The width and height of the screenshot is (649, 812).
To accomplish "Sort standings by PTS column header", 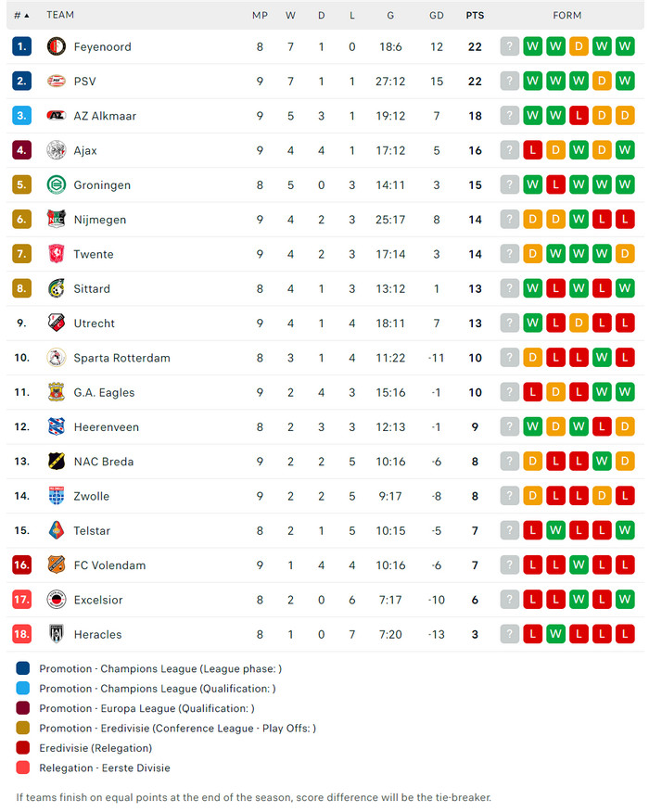I will (x=475, y=16).
